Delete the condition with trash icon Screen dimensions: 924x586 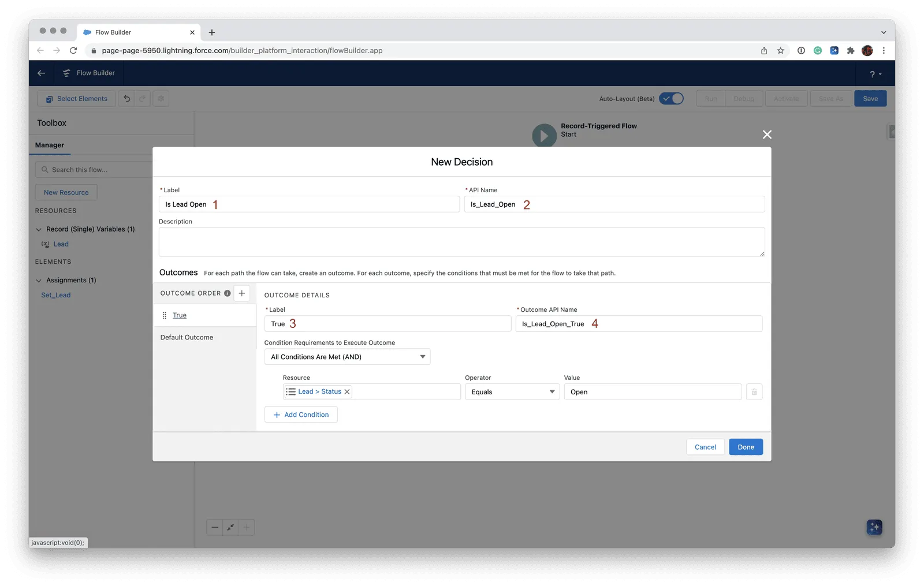(754, 392)
